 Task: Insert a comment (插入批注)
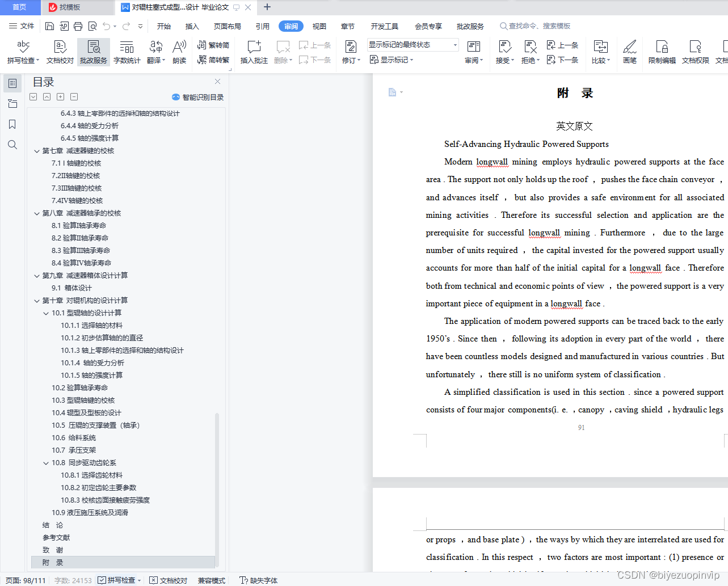pyautogui.click(x=254, y=52)
